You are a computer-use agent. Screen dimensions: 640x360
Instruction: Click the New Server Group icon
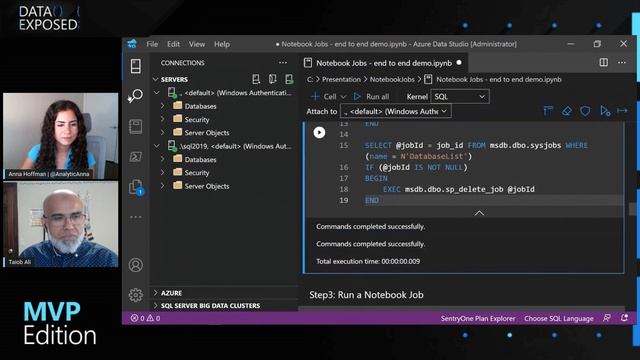pos(273,79)
